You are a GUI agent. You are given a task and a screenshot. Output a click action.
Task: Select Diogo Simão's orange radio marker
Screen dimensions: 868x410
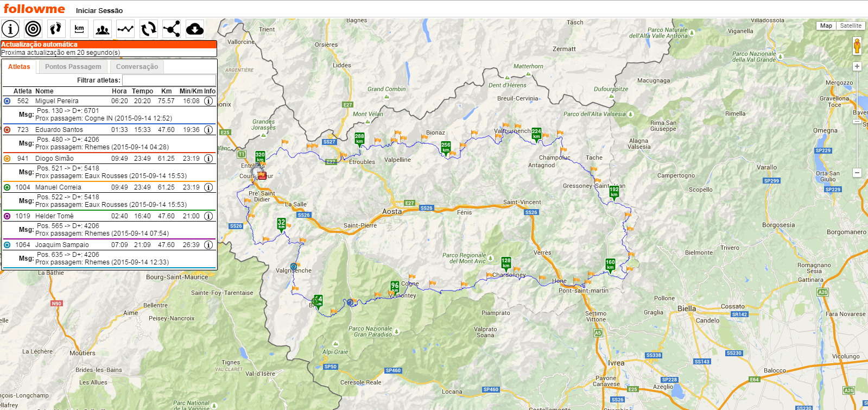(x=7, y=159)
